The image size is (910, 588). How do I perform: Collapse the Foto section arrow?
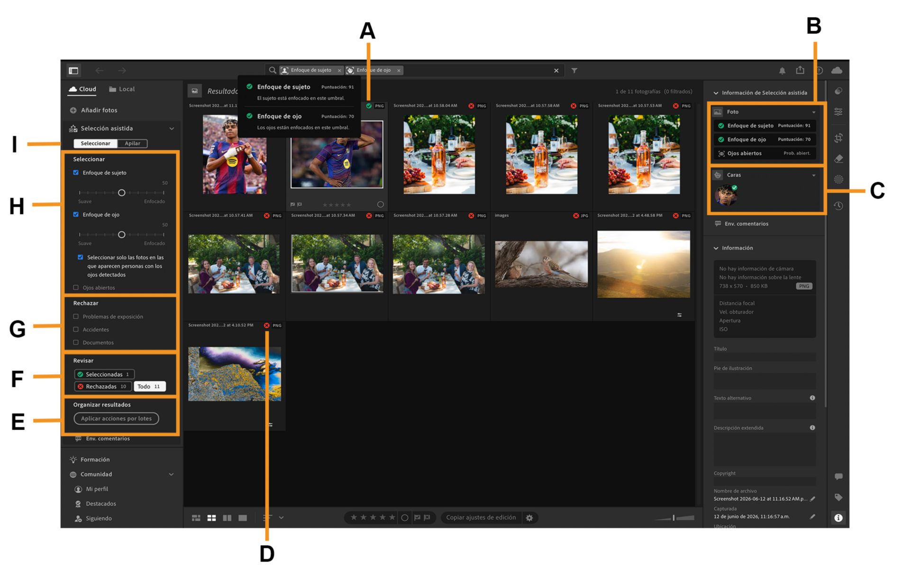(814, 112)
